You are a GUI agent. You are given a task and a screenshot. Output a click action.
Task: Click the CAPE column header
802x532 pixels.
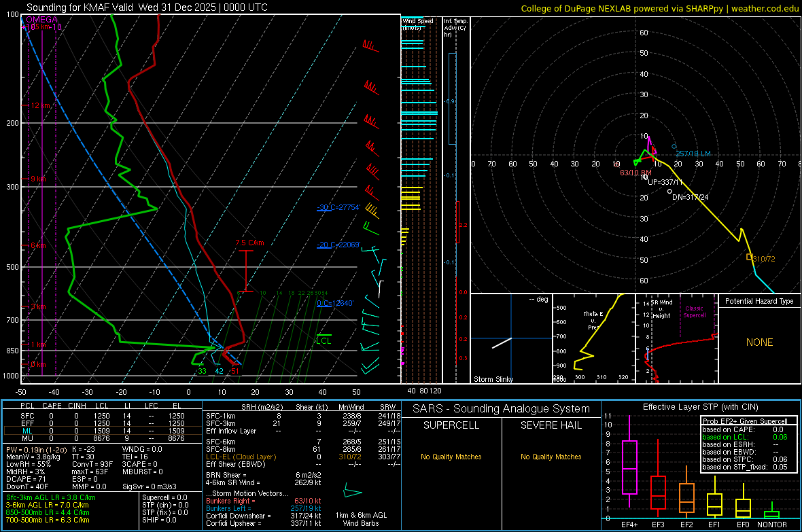tap(52, 406)
